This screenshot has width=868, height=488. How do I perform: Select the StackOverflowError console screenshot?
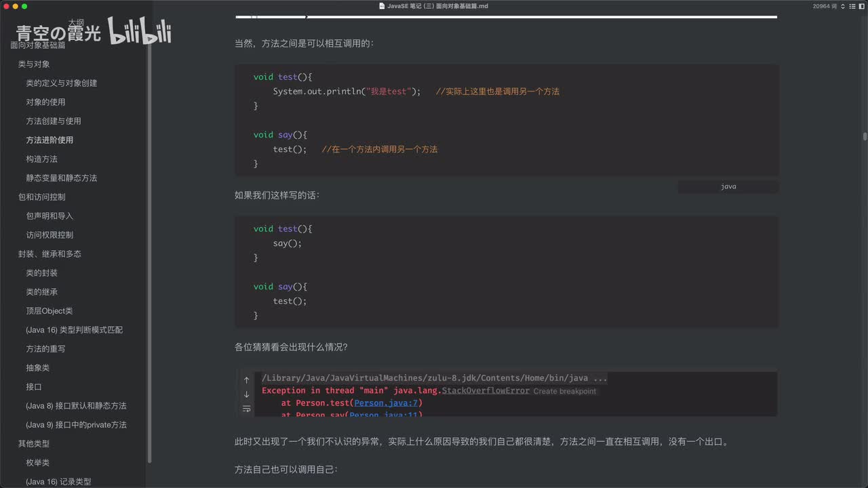tap(507, 394)
